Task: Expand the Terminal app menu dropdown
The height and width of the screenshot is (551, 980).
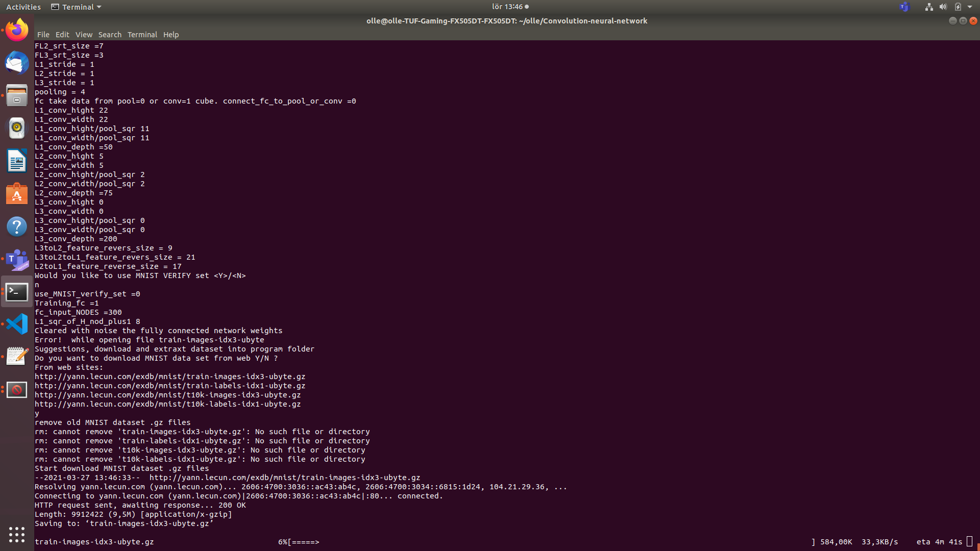Action: [x=77, y=7]
